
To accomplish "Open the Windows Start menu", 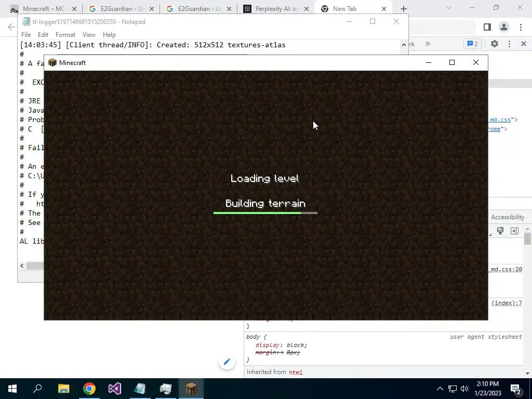I will tap(12, 389).
